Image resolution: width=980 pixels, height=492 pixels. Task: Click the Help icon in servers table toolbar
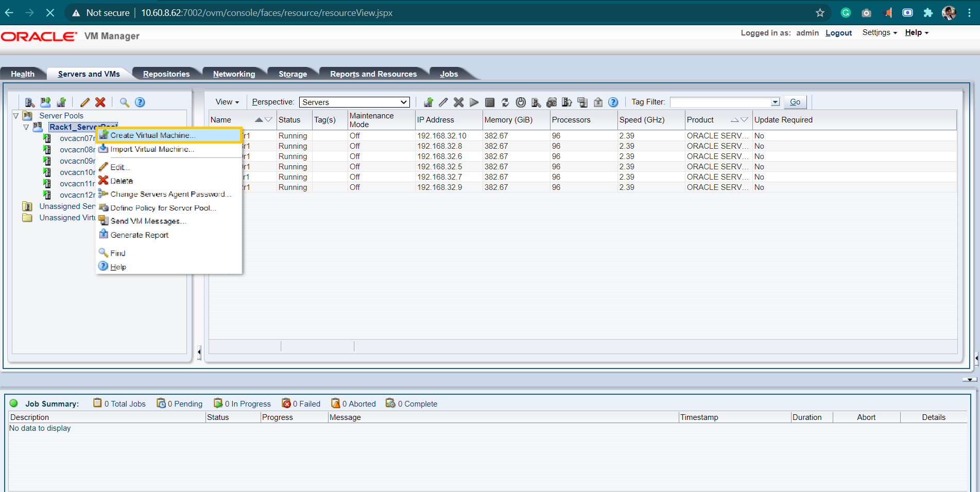pos(613,102)
